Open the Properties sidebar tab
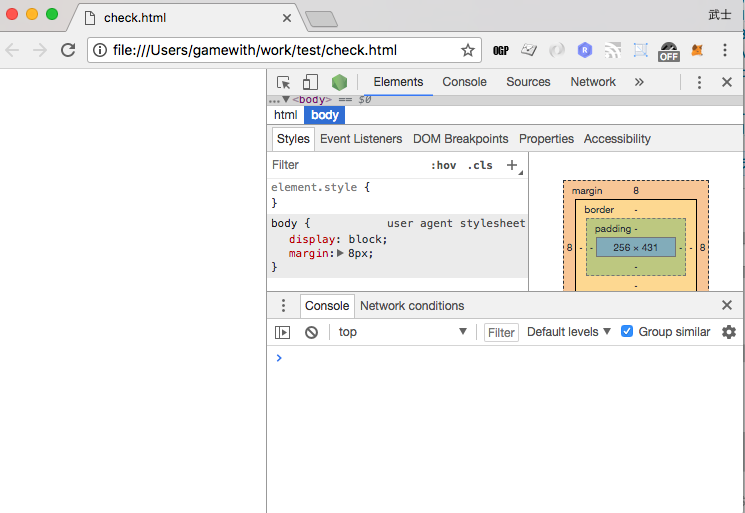 pos(546,139)
